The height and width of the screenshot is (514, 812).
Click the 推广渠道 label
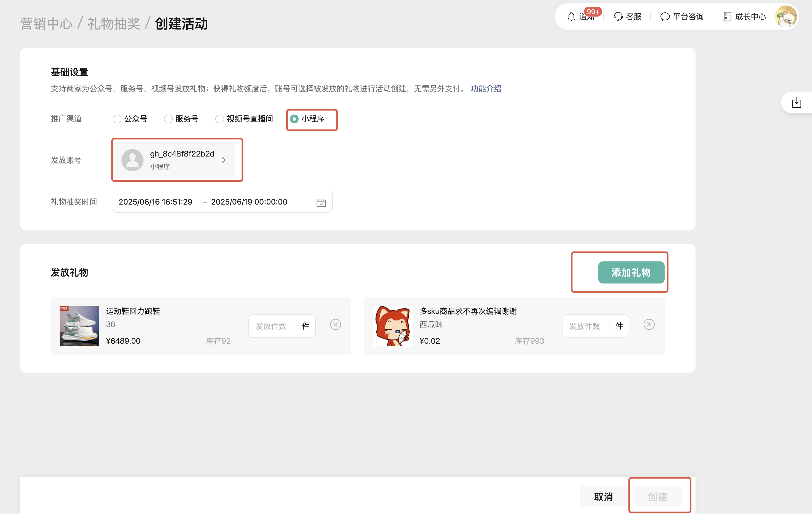(x=66, y=119)
